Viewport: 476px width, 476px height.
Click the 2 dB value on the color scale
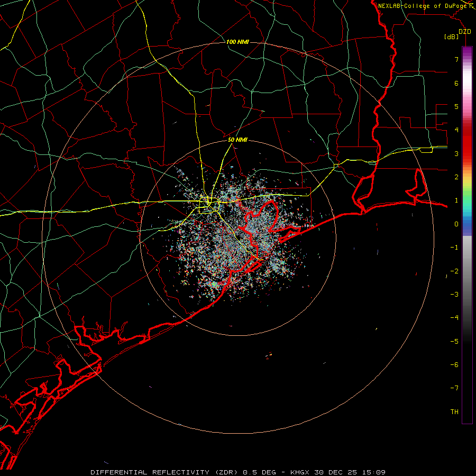point(456,177)
